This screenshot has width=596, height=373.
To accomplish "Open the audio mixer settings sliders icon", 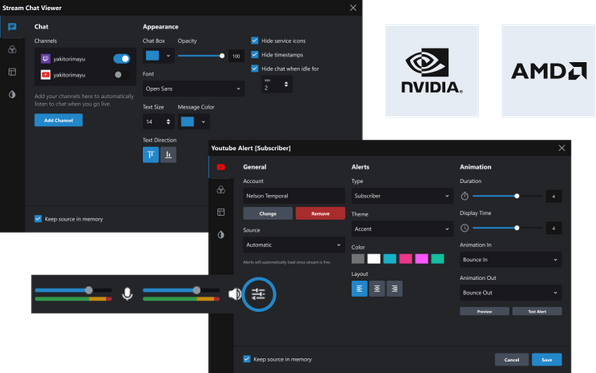I will [258, 294].
